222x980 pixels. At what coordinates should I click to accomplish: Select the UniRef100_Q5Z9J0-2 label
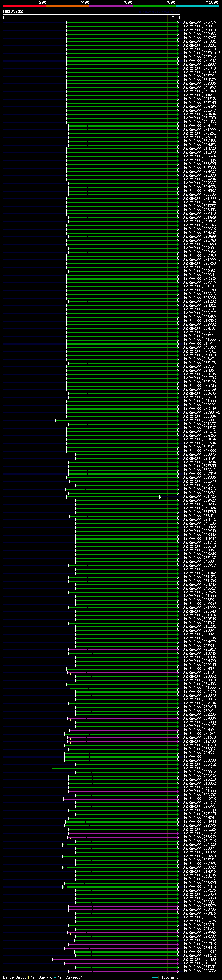click(201, 53)
